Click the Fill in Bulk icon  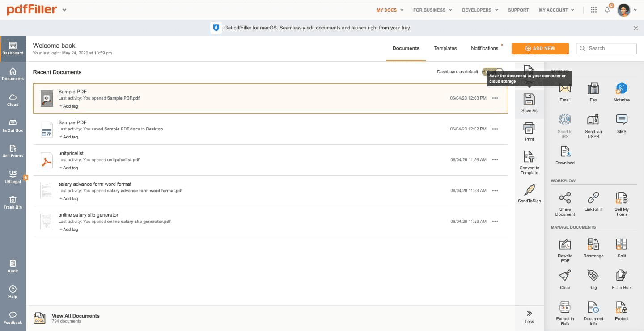(x=622, y=276)
